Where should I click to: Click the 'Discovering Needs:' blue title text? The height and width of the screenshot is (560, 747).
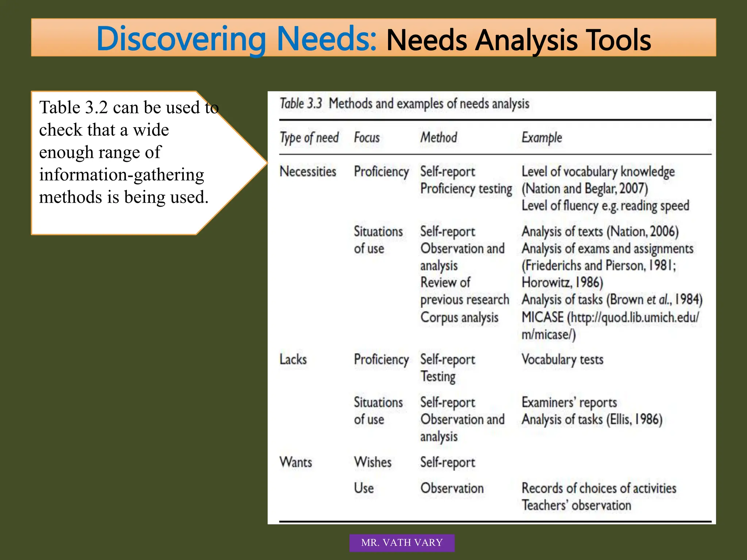[237, 39]
